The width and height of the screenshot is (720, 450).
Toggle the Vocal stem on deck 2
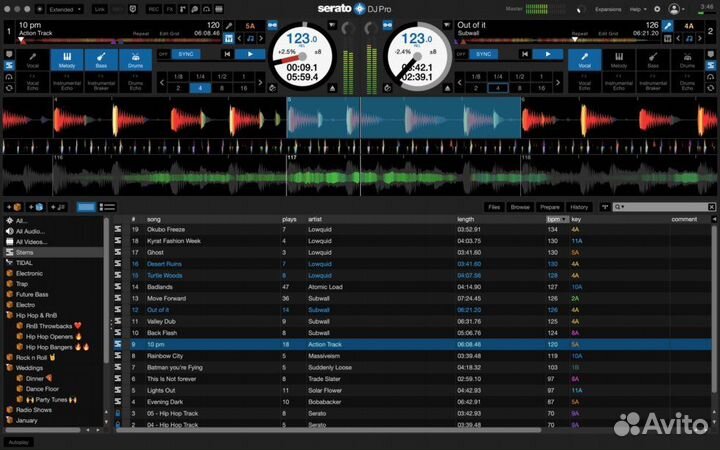click(x=585, y=60)
